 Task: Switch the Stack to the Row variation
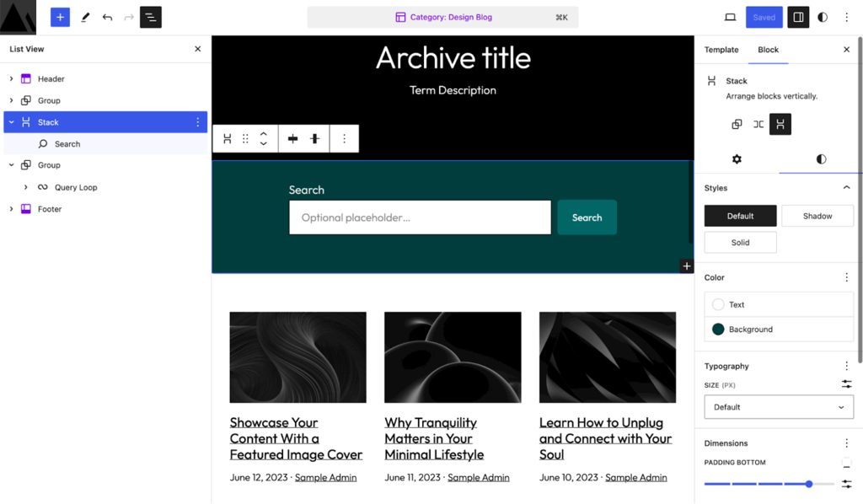pos(758,124)
